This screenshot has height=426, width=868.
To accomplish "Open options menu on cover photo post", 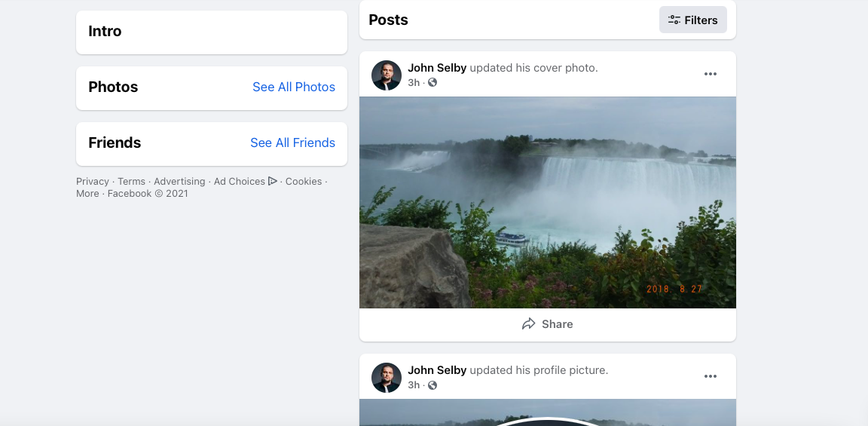I will (x=710, y=74).
